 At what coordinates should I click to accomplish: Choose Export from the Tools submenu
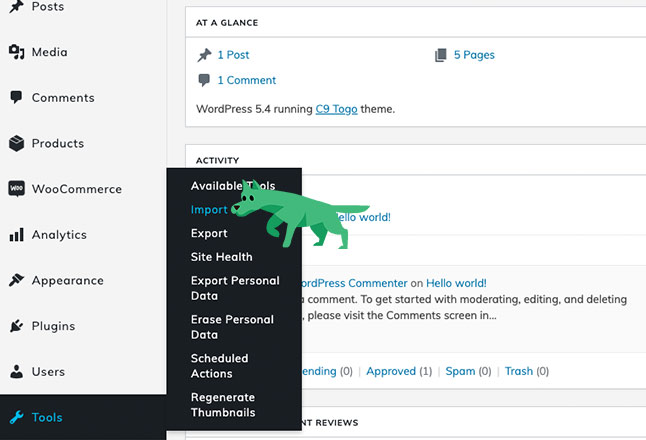(x=209, y=233)
